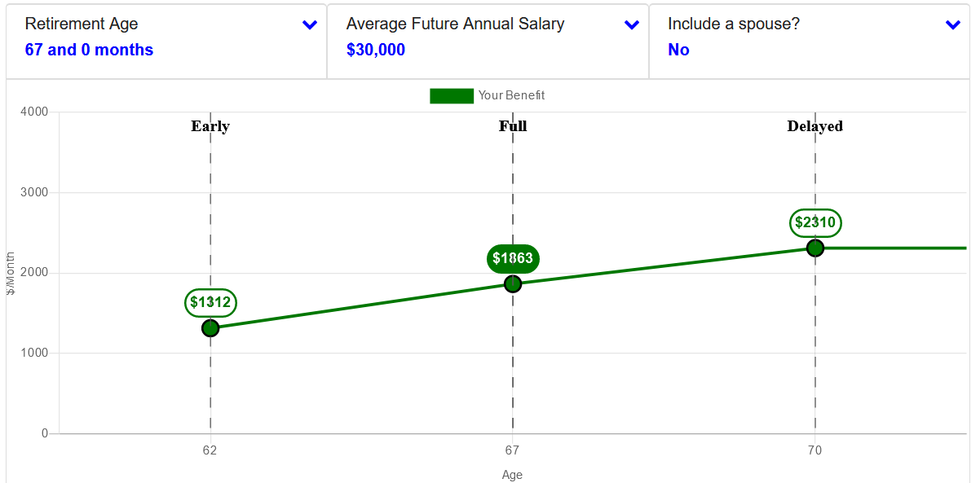The height and width of the screenshot is (483, 980).
Task: Click the age 62 axis label
Action: tap(210, 449)
